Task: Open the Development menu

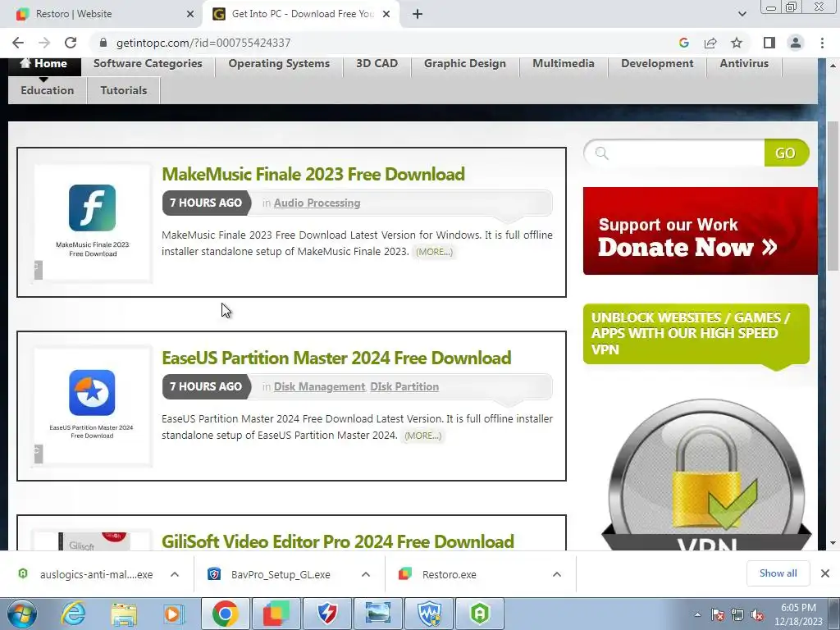Action: [x=657, y=64]
